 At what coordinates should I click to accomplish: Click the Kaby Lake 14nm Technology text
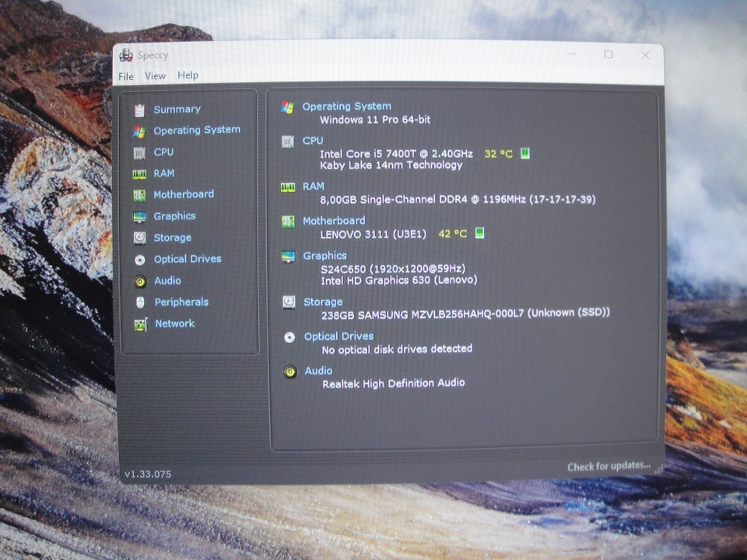pyautogui.click(x=391, y=165)
